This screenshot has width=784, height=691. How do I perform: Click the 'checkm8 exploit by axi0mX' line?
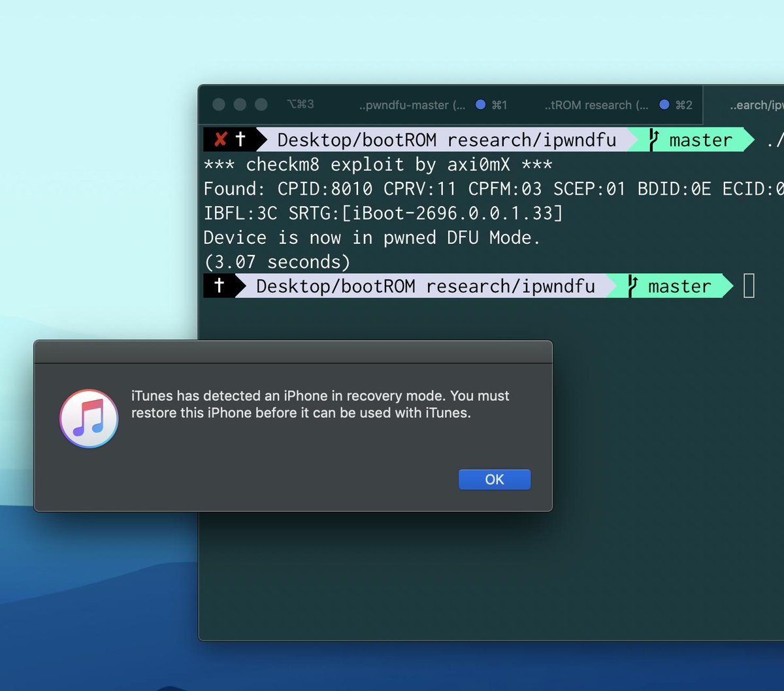point(378,165)
